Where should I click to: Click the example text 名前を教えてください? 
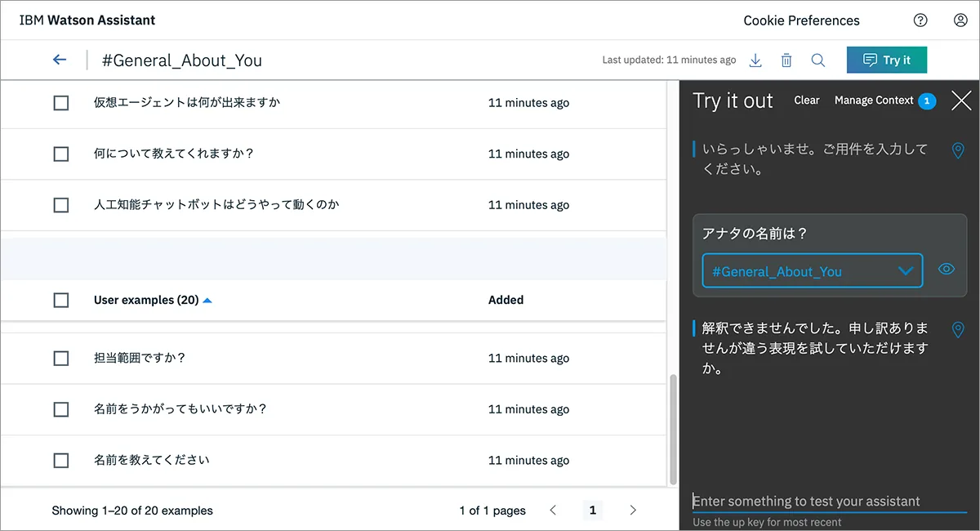tap(152, 460)
